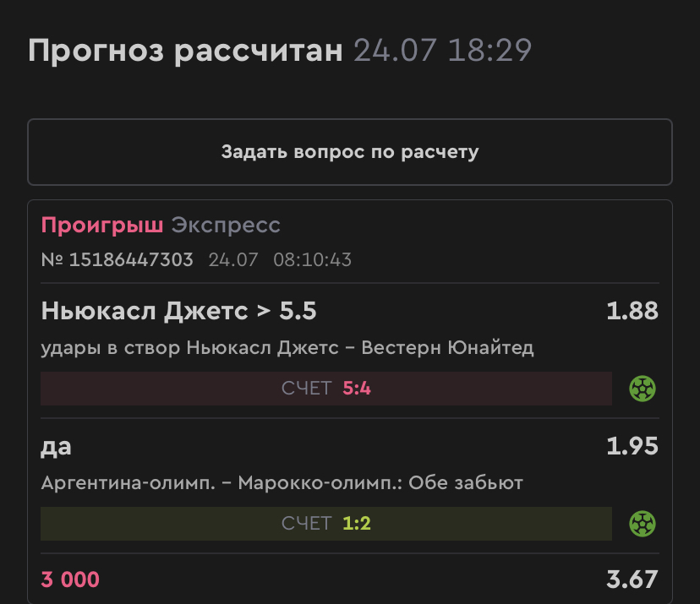The image size is (700, 604).
Task: Open the Ньюкасл Джетс > 5.5 selection
Action: [178, 311]
